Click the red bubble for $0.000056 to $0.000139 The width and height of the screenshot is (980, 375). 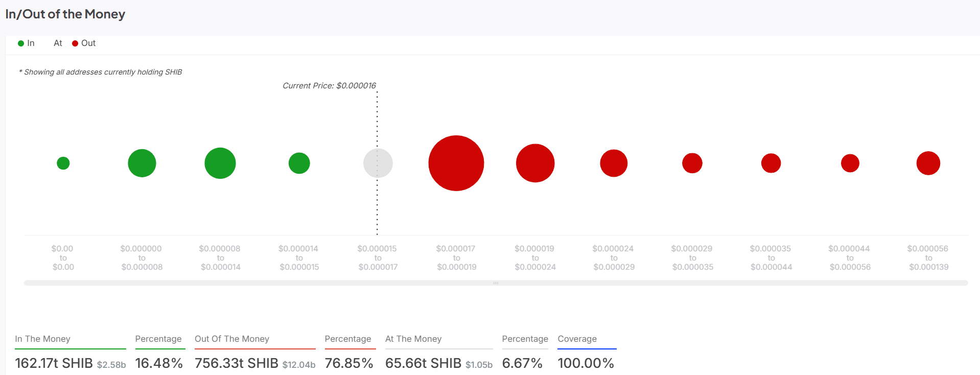(x=928, y=163)
